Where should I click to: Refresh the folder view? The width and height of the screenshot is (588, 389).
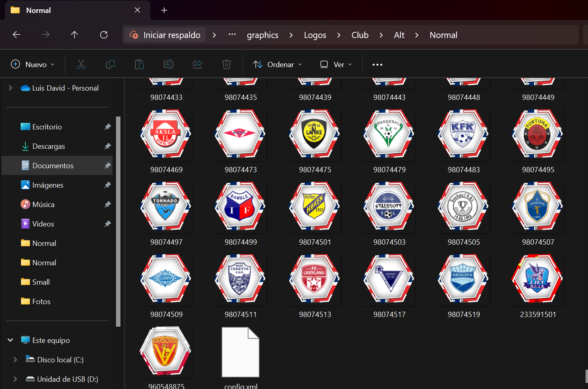click(104, 35)
